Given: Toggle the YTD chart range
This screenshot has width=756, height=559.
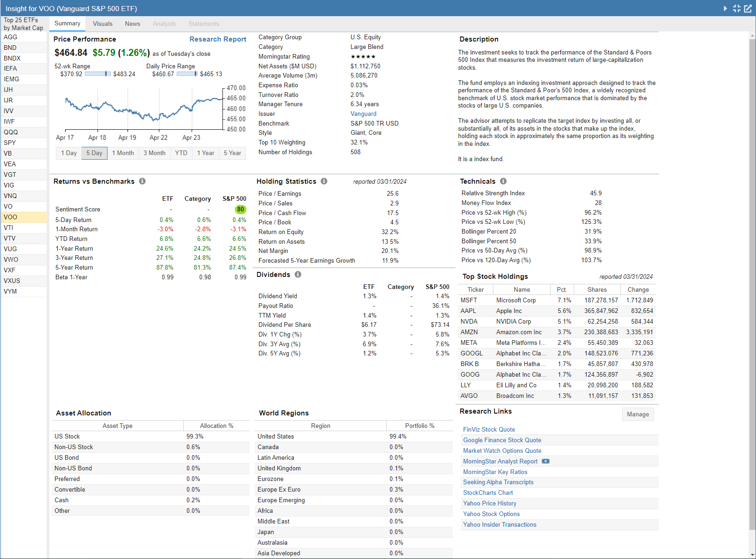Looking at the screenshot, I should tap(181, 153).
